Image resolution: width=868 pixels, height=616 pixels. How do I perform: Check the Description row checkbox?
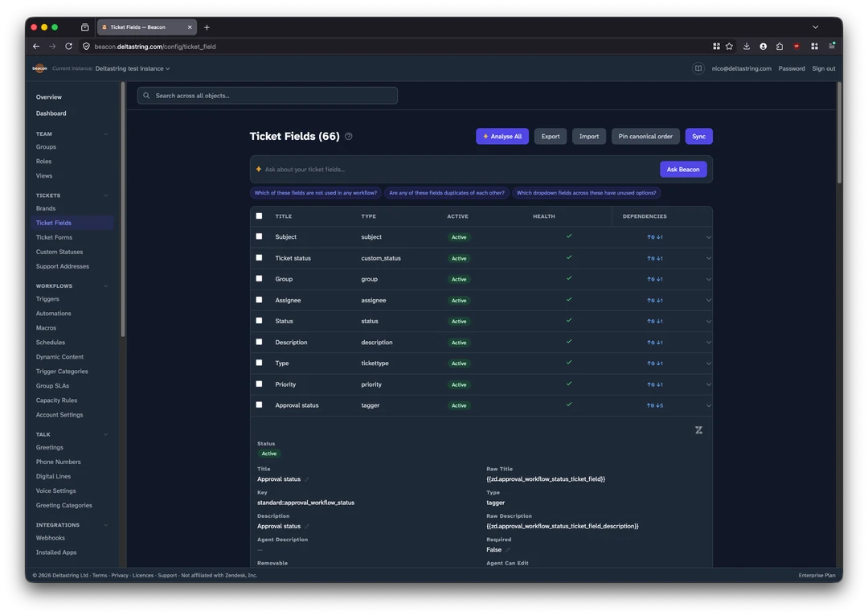pyautogui.click(x=259, y=342)
